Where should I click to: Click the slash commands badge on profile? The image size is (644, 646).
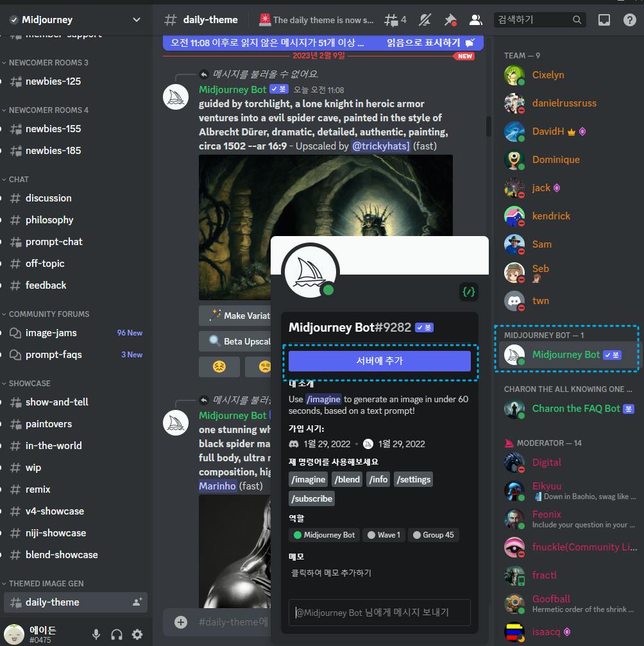click(469, 292)
